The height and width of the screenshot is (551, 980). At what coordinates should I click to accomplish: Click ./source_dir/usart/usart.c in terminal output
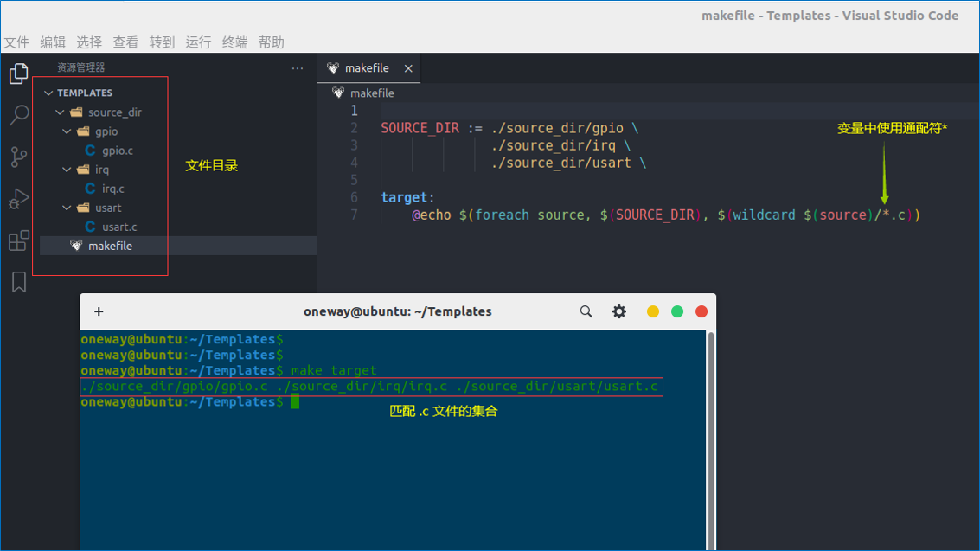pyautogui.click(x=557, y=386)
